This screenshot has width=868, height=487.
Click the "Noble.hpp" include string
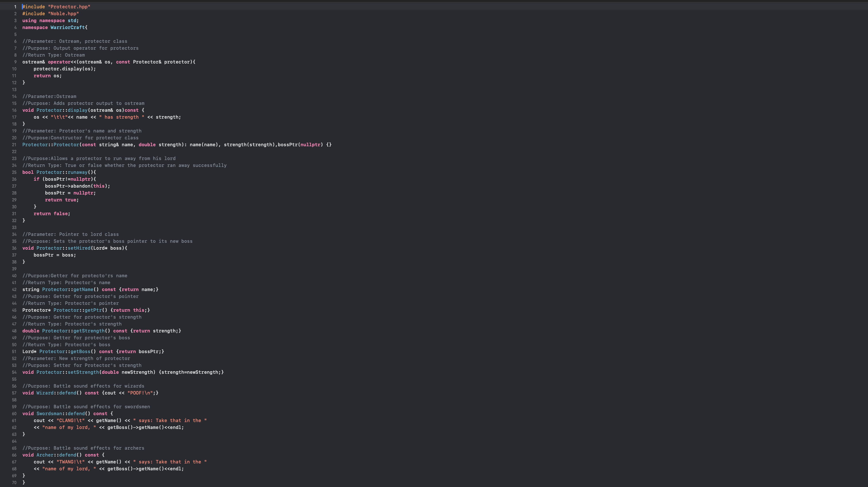click(63, 14)
